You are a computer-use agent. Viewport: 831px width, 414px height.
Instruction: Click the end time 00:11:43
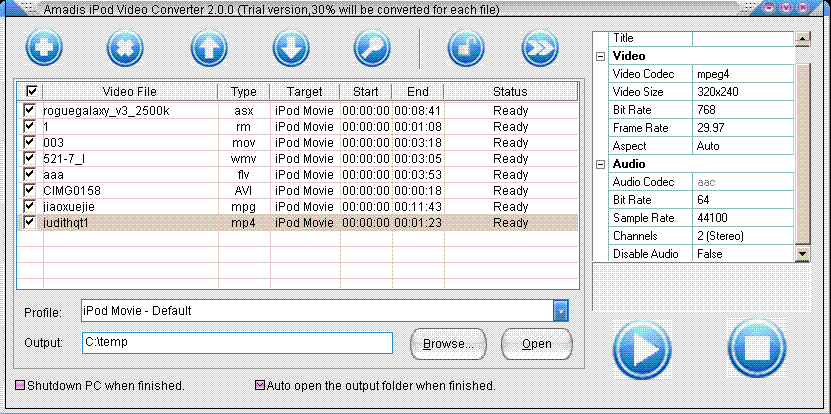click(418, 206)
